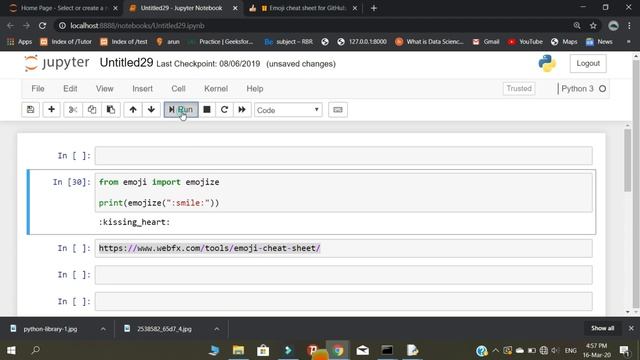Click the notebook vertical scrollbar

(x=627, y=160)
